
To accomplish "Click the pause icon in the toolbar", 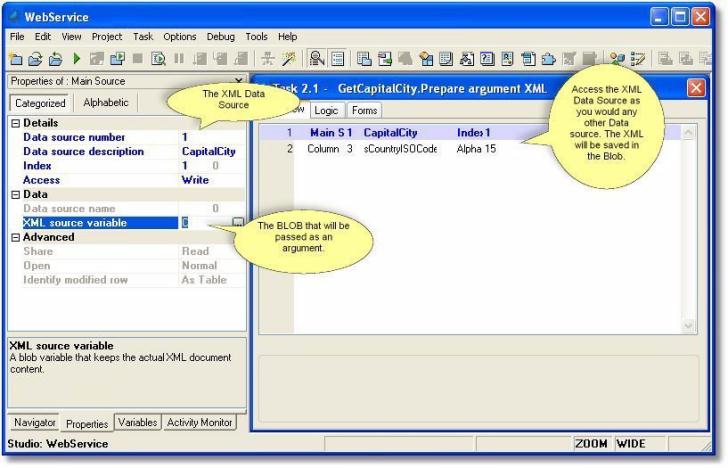I will [x=179, y=60].
